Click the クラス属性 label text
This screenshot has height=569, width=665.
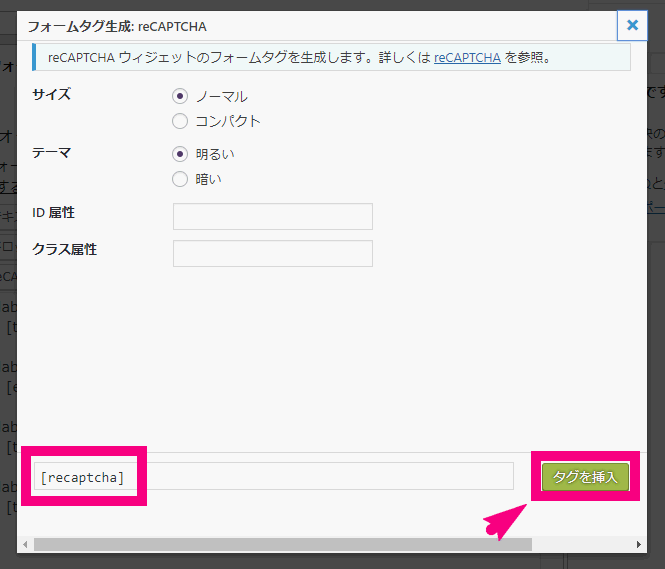[64, 249]
